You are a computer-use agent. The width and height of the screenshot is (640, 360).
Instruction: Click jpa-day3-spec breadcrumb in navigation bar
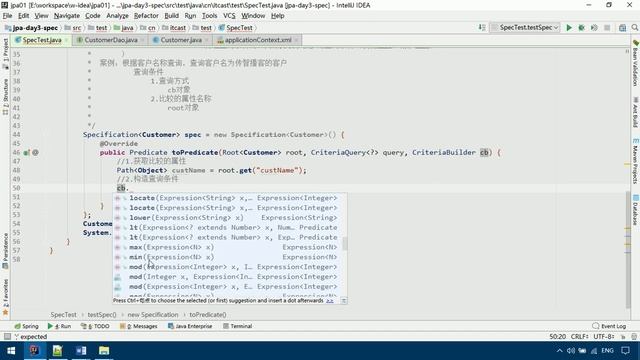pos(31,28)
